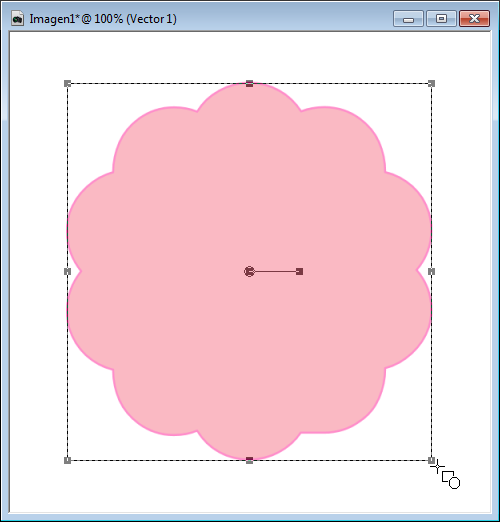Click the Imagen1 document icon in title bar
The height and width of the screenshot is (522, 500).
(x=17, y=18)
